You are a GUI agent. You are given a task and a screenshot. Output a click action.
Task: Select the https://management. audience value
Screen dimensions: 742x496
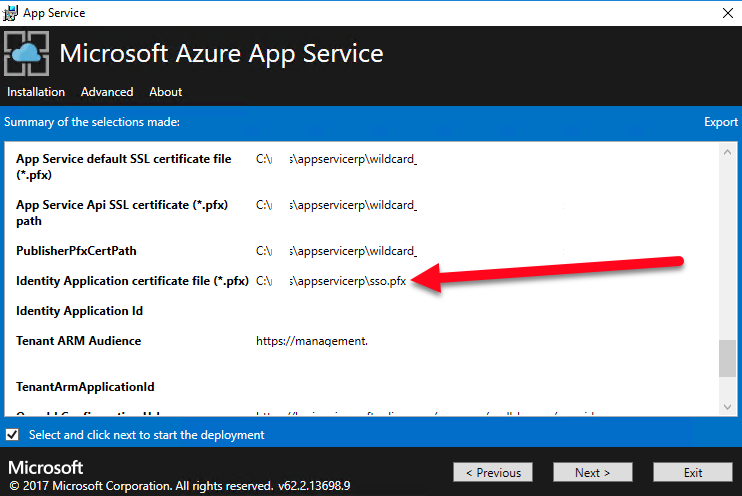coord(312,341)
